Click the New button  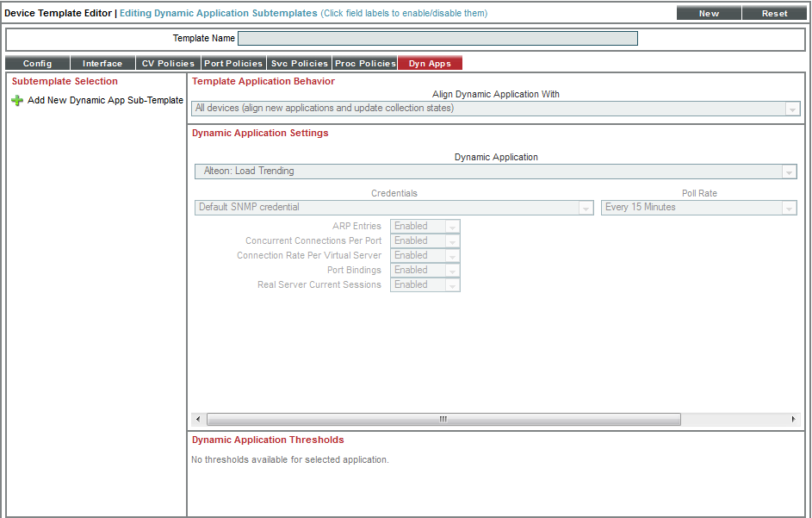coord(709,14)
